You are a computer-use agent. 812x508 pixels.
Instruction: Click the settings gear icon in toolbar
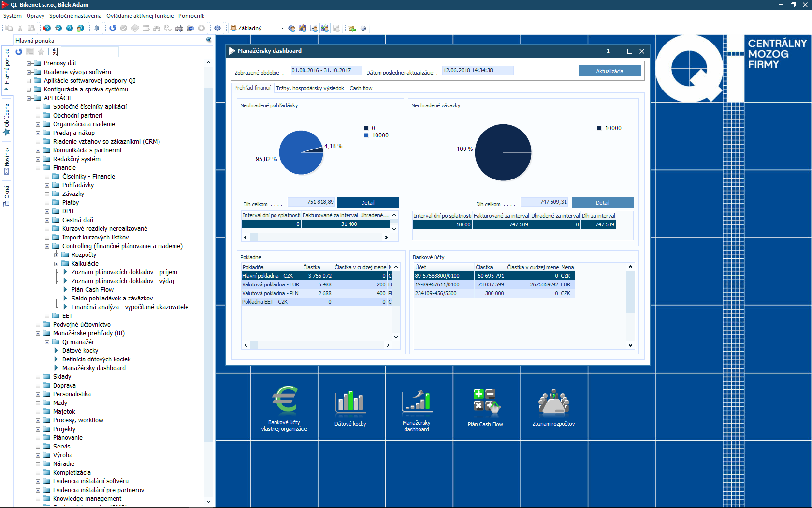pos(217,28)
